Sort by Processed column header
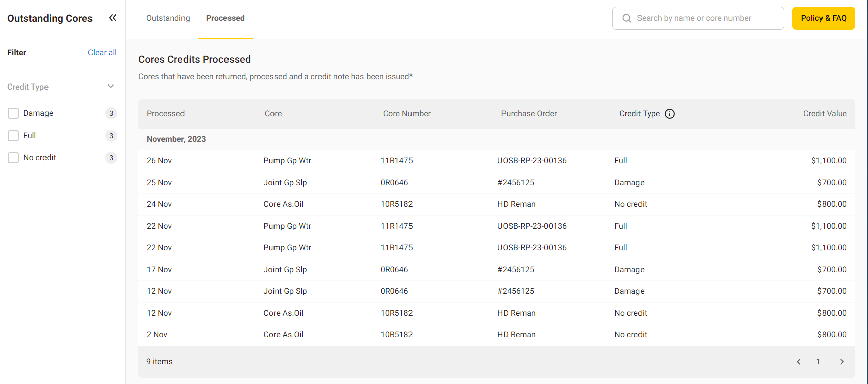 pos(165,114)
